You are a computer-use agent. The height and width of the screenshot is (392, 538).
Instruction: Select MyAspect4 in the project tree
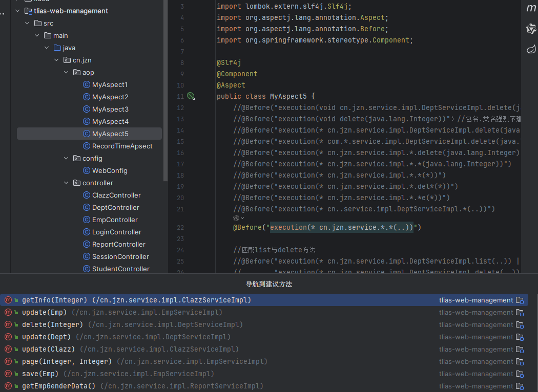pos(110,122)
